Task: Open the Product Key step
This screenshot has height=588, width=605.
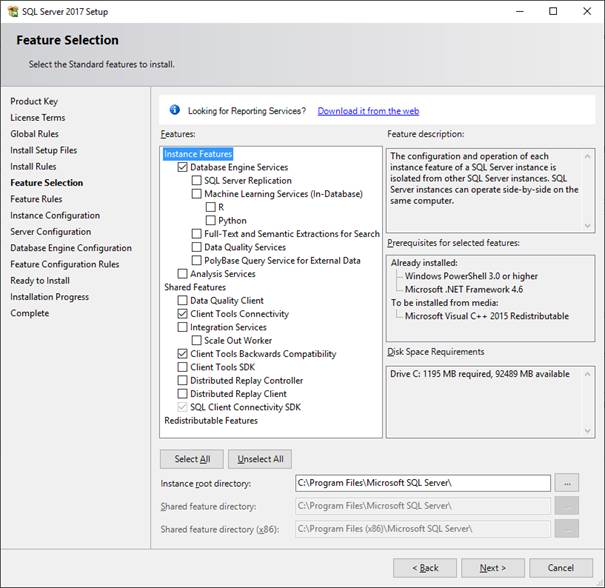Action: (34, 101)
